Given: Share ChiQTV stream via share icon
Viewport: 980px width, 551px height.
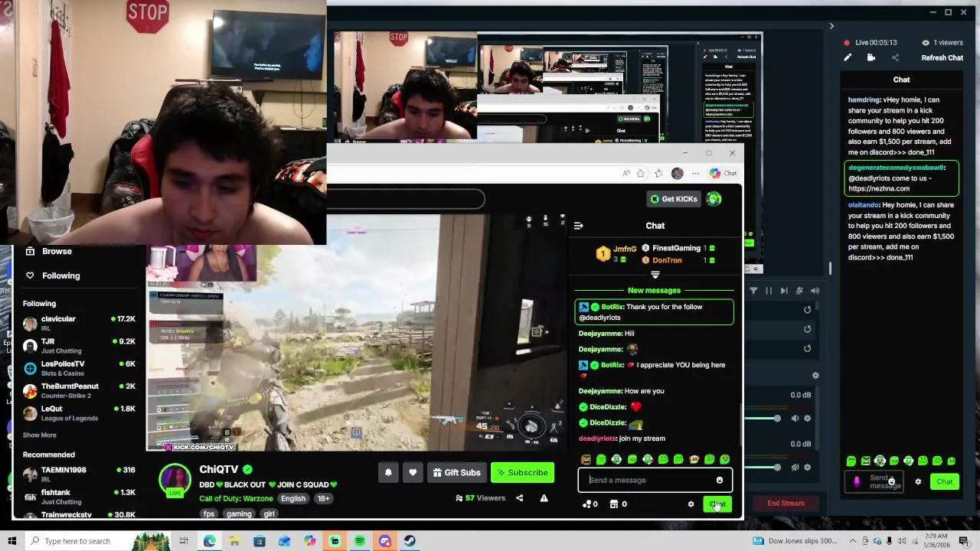Looking at the screenshot, I should click(x=519, y=498).
